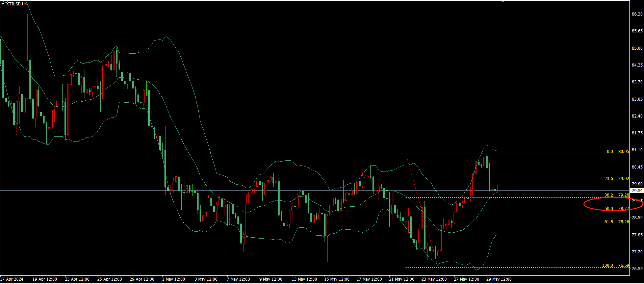Click the 15 May 12:00 time label
The height and width of the screenshot is (284, 644).
tap(337, 279)
